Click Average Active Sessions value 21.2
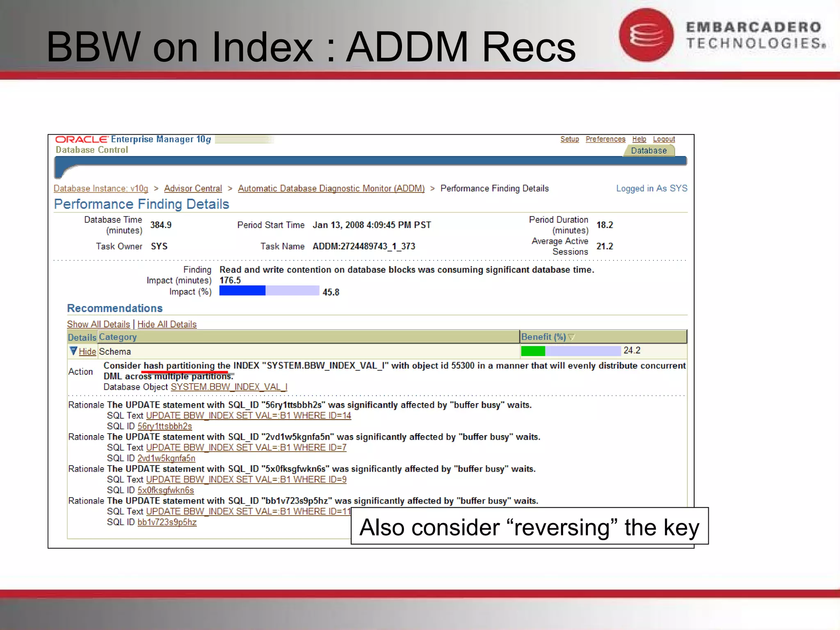This screenshot has height=630, width=840. [605, 246]
